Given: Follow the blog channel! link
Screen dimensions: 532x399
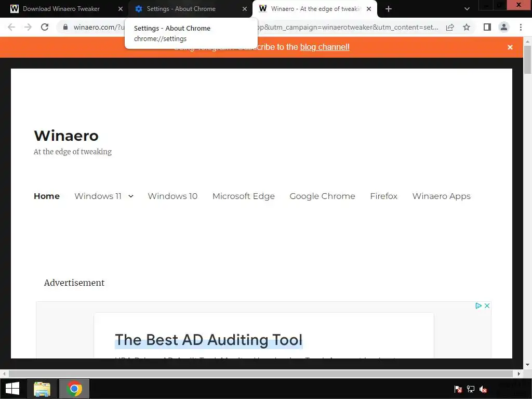Looking at the screenshot, I should [325, 47].
